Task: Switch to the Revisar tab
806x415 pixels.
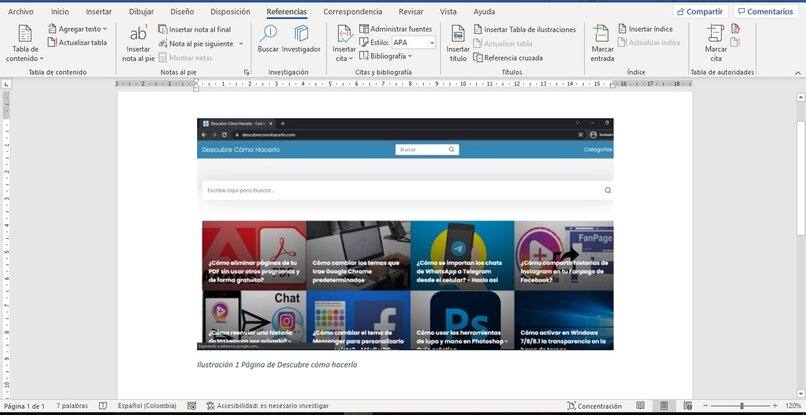Action: point(411,11)
